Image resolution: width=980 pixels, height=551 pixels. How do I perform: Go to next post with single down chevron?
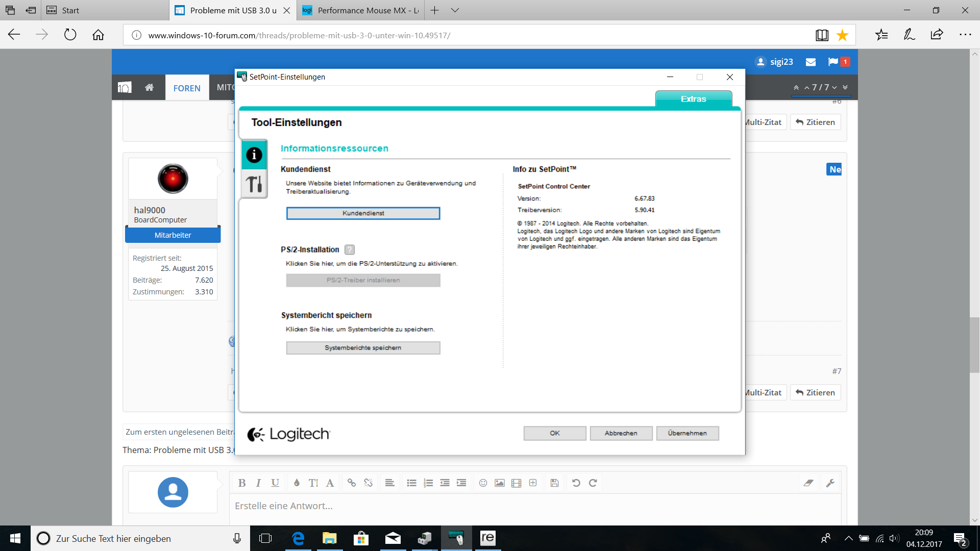[835, 87]
